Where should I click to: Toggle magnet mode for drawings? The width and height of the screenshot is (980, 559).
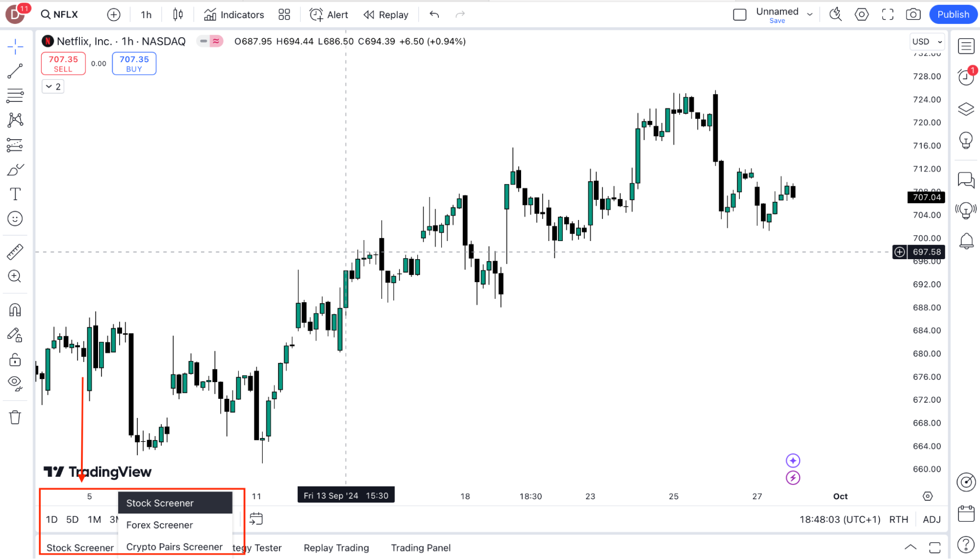click(15, 310)
